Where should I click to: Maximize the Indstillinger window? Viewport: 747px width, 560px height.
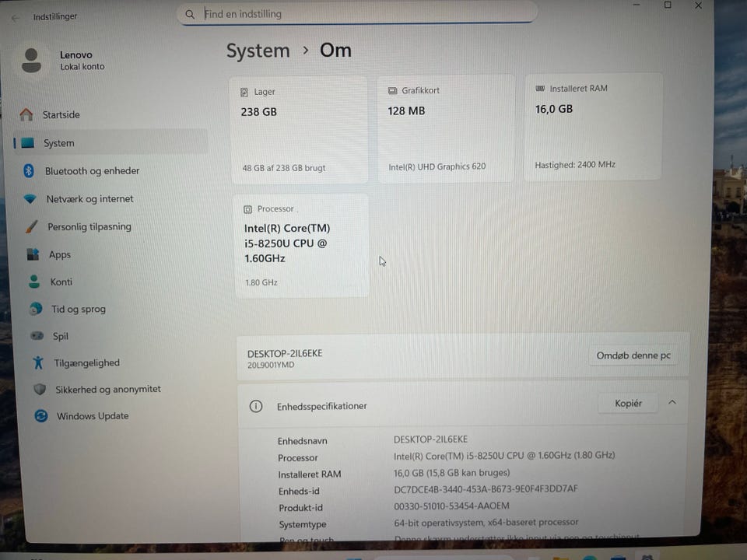(x=668, y=5)
